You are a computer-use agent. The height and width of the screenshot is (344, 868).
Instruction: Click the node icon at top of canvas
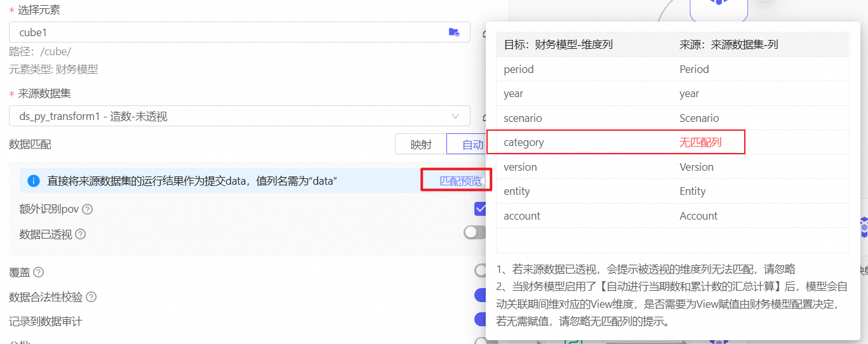pos(719,5)
